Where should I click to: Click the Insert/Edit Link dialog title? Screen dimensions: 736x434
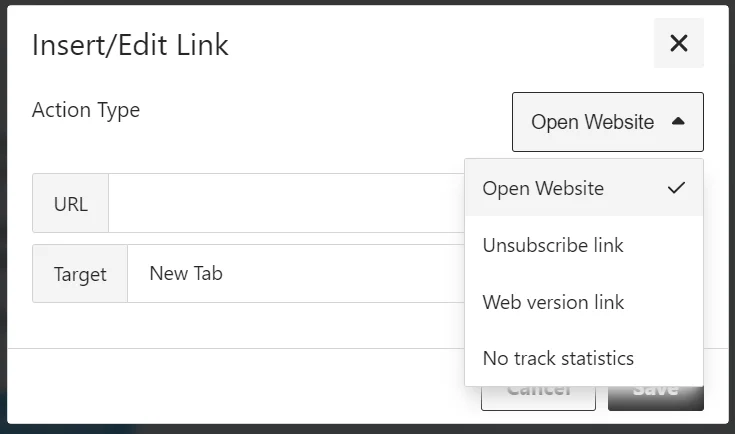click(x=130, y=45)
